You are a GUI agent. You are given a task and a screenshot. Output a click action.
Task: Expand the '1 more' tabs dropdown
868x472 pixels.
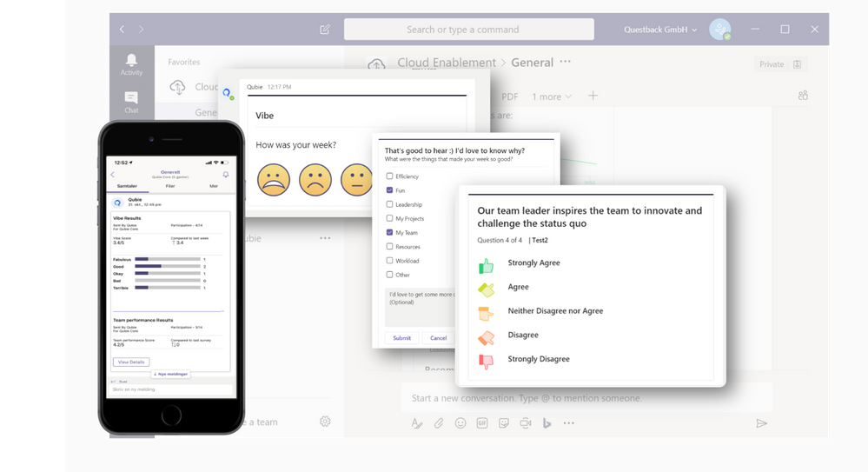tap(553, 96)
